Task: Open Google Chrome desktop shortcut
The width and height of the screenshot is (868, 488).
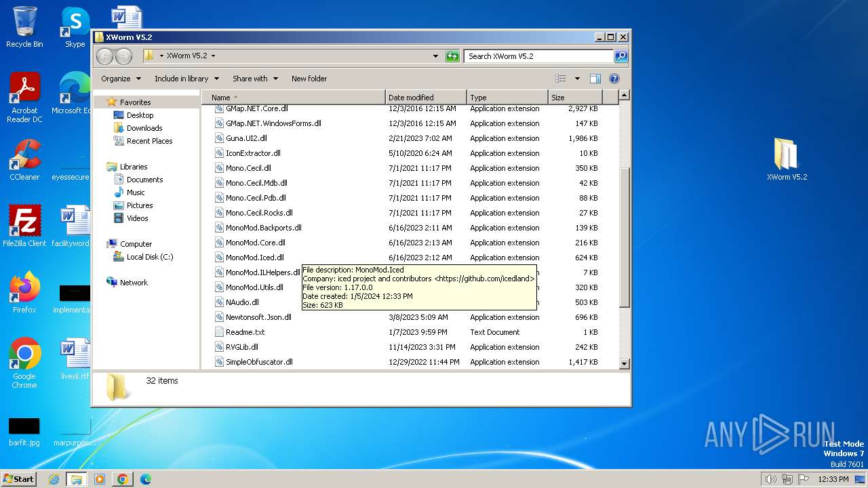Action: click(24, 363)
